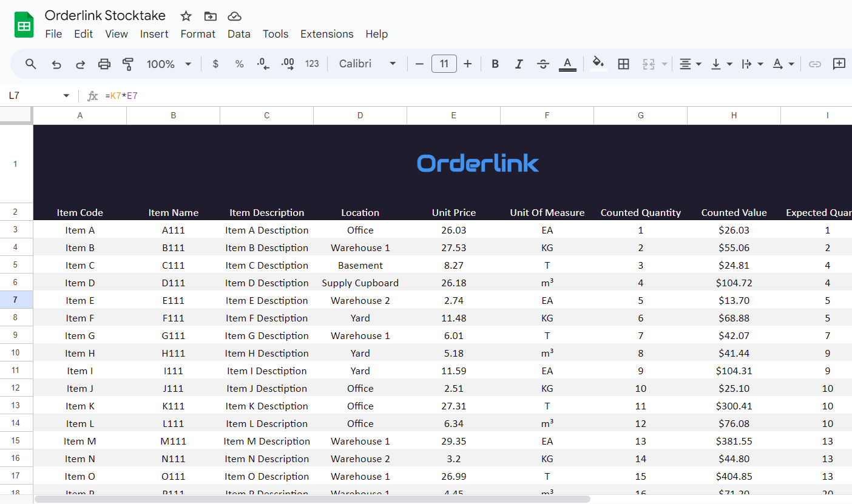852x504 pixels.
Task: Select the Item Code header cell
Action: coord(80,212)
